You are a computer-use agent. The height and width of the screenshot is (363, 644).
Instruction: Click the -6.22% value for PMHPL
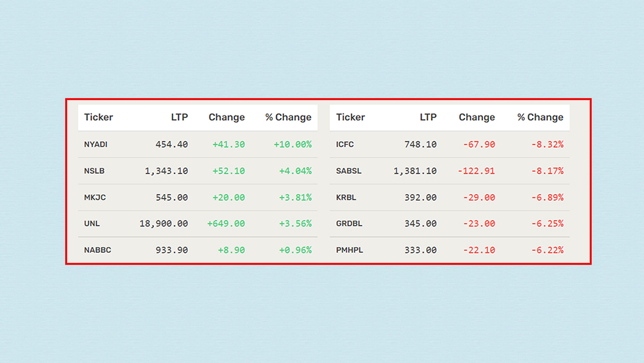coord(547,250)
